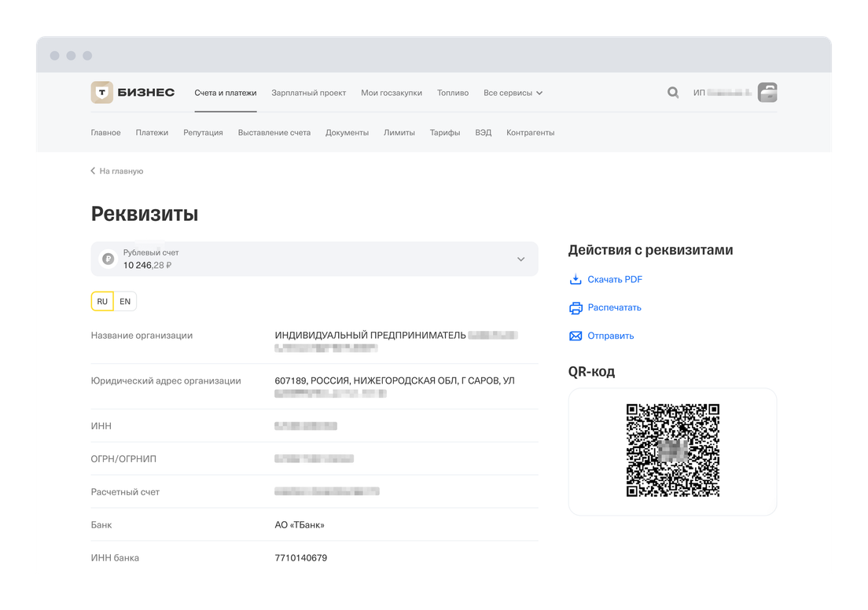This screenshot has height=610, width=868.
Task: Click the Отправить link
Action: point(610,336)
